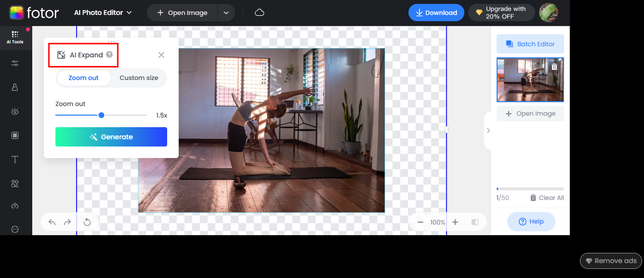
Task: Open the Elements shapes tool in sidebar
Action: coord(15,184)
